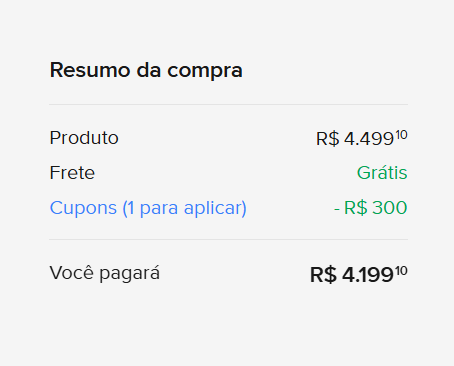
Task: Click the Produto label
Action: [84, 138]
